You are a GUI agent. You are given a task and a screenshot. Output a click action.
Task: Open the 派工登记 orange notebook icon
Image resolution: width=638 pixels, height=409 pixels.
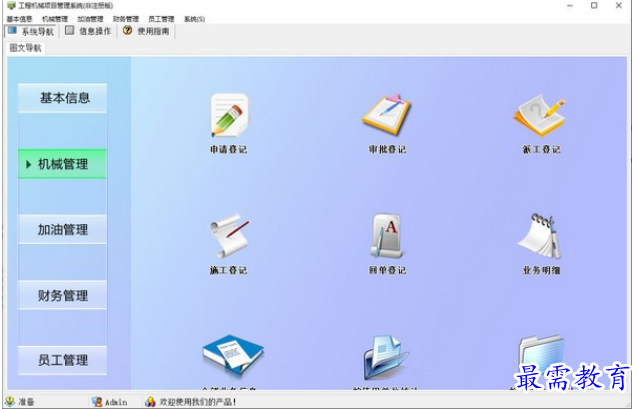click(x=540, y=116)
